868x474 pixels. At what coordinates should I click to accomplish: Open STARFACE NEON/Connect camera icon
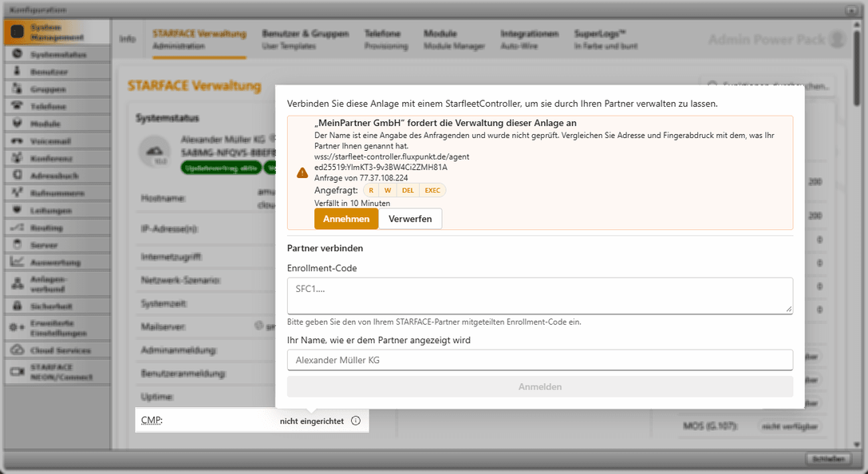[x=18, y=372]
